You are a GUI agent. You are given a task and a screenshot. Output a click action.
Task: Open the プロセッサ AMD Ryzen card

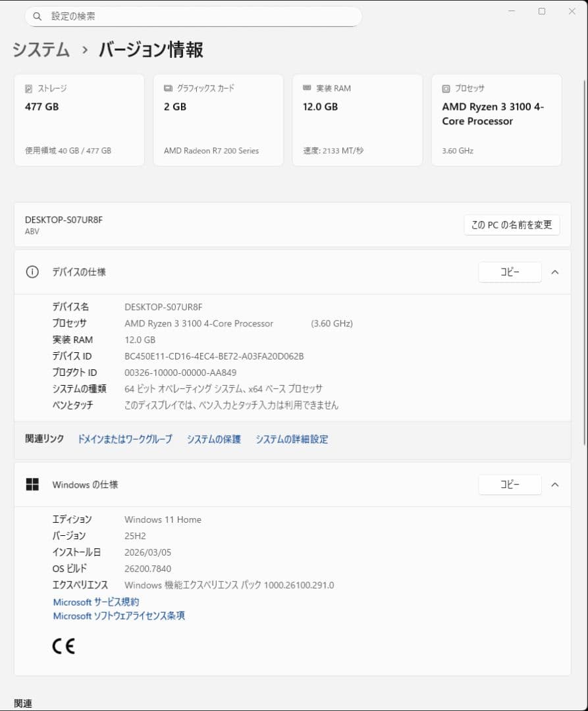(497, 120)
